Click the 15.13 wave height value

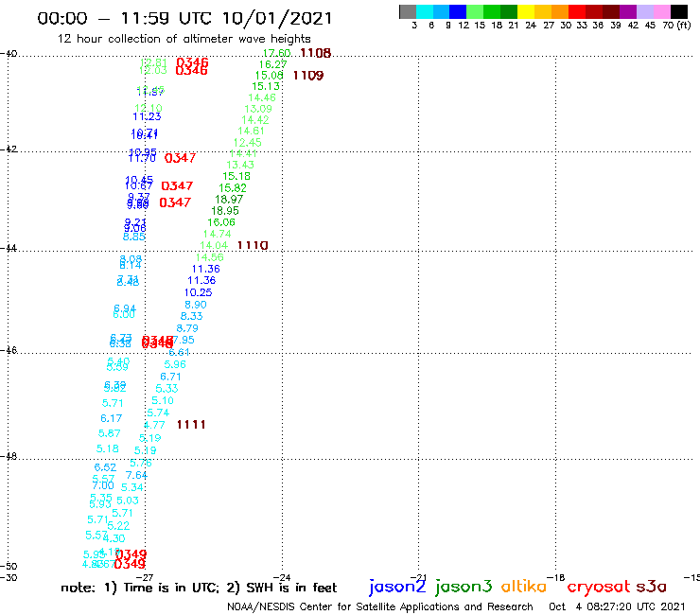(x=266, y=86)
